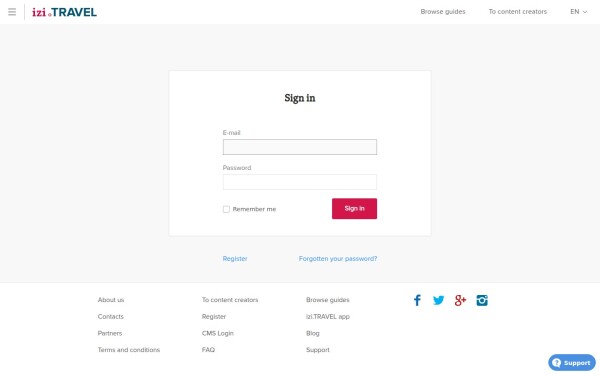Open the Google Plus icon
Viewport: 600px width, 375px height.
(460, 300)
